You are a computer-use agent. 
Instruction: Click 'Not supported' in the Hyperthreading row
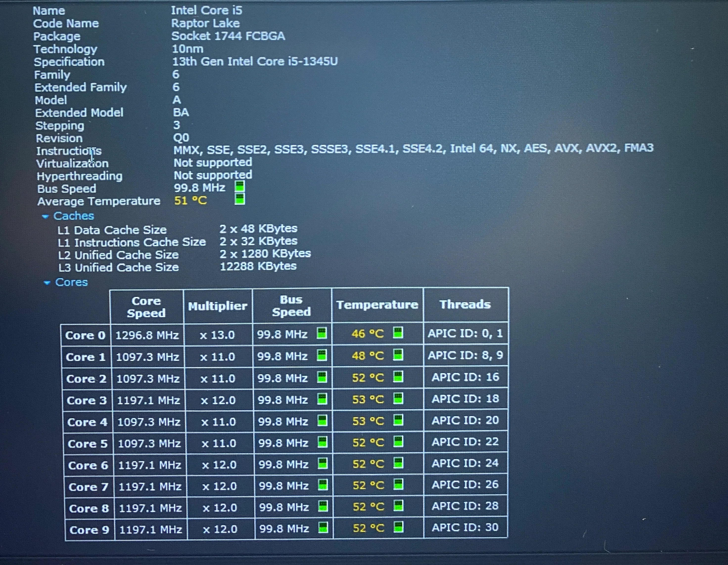(x=213, y=175)
